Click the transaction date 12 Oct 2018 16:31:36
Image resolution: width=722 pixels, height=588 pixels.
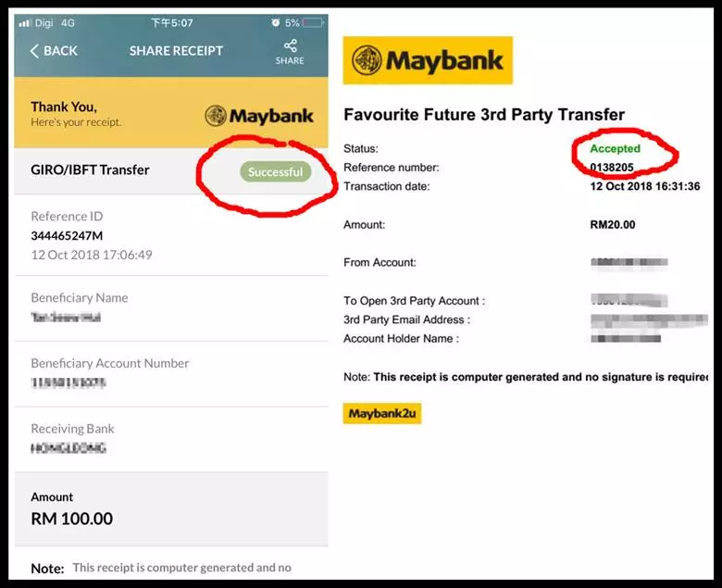(645, 186)
